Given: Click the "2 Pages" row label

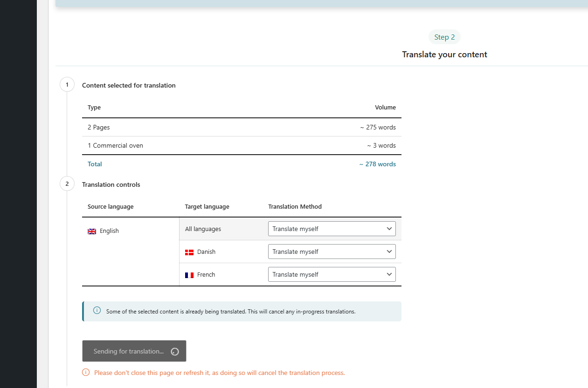Looking at the screenshot, I should (x=99, y=127).
